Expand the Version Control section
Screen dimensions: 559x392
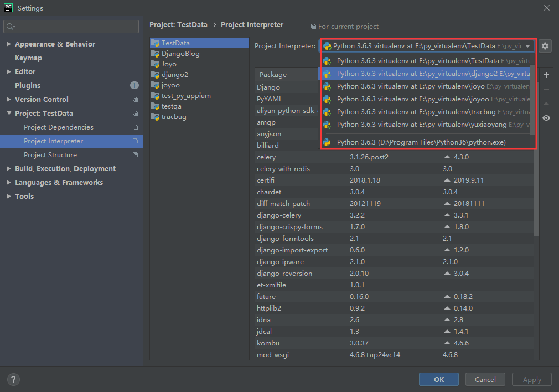click(8, 100)
